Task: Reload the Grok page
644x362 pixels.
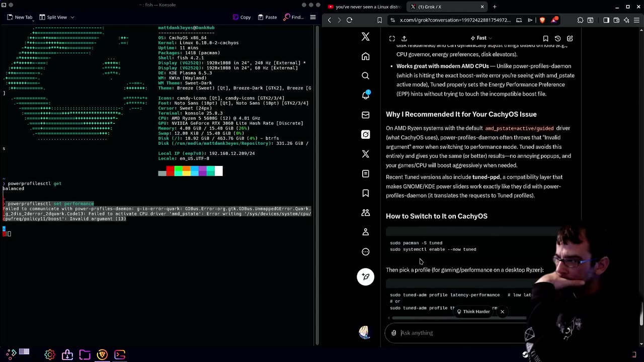Action: click(x=349, y=20)
